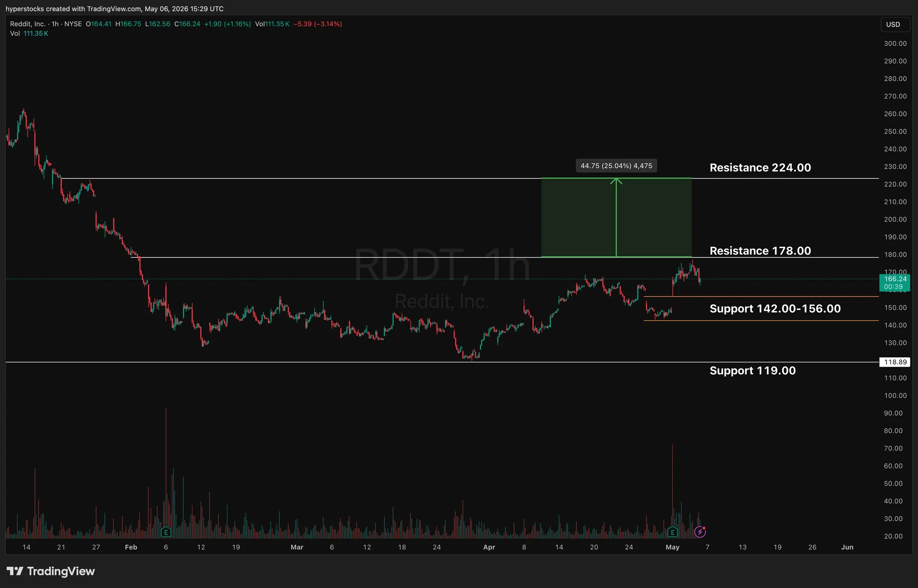Select the 'Resistance 224.00' annotation text
This screenshot has height=588, width=918.
pyautogui.click(x=760, y=168)
